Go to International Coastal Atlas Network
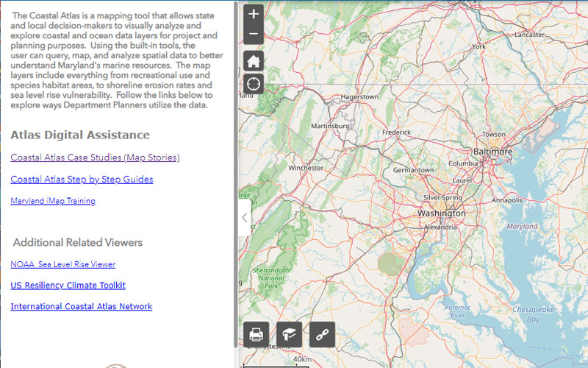Screen dimensions: 588x368 (x=81, y=307)
